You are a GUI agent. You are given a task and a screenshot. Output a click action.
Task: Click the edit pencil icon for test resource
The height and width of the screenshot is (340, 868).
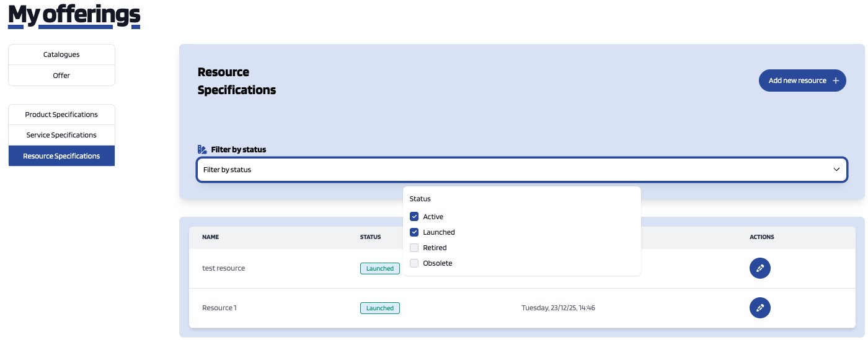point(759,268)
